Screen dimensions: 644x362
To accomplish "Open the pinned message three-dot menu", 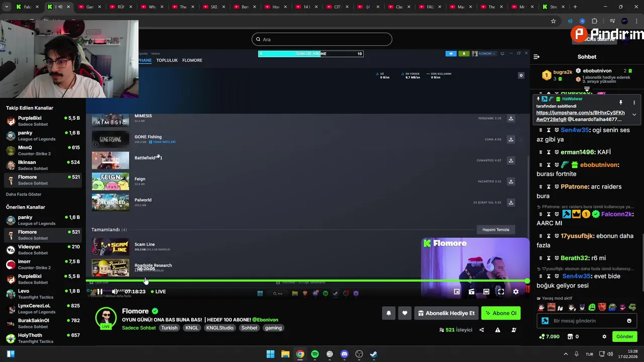I will (x=634, y=103).
